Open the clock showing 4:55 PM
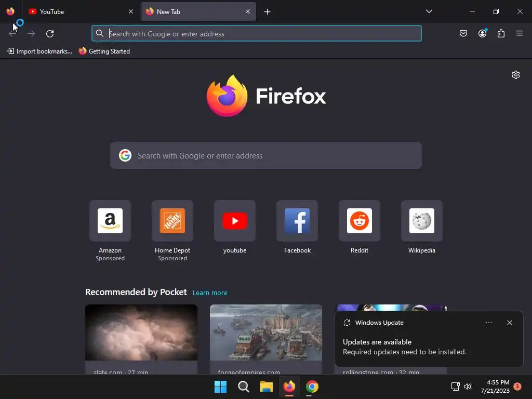 coord(495,387)
